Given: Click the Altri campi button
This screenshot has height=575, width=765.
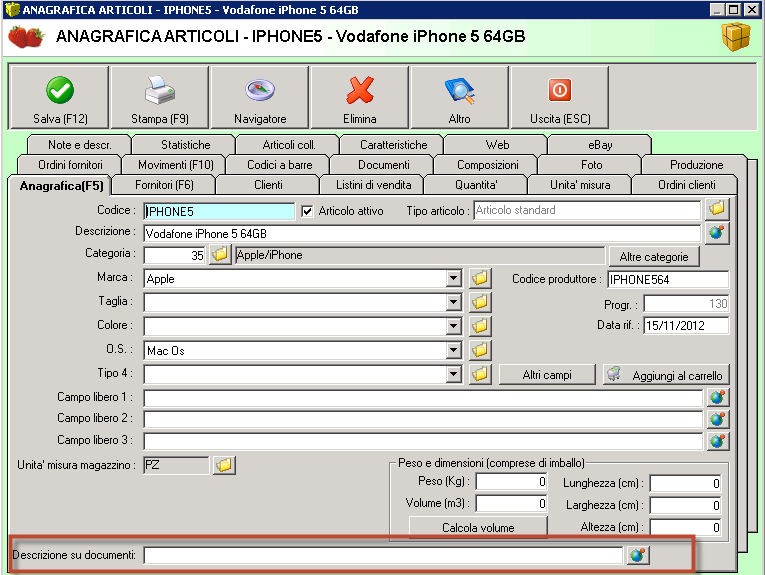Looking at the screenshot, I should coord(547,375).
